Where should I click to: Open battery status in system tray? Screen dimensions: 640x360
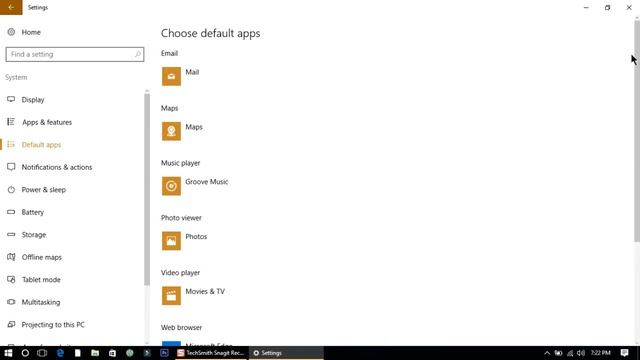[558, 353]
